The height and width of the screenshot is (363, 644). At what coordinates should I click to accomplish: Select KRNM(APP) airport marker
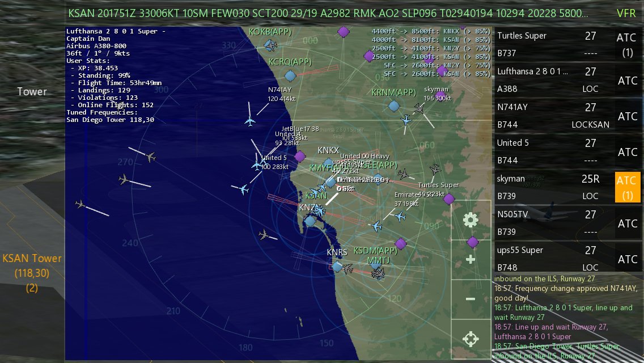pos(394,106)
